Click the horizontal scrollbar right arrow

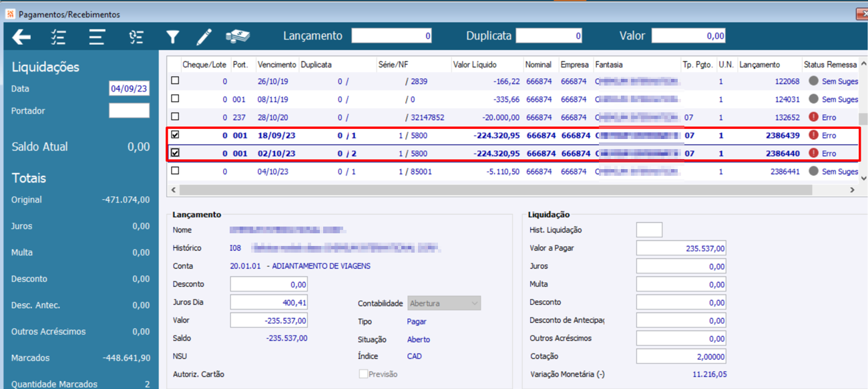(x=852, y=190)
